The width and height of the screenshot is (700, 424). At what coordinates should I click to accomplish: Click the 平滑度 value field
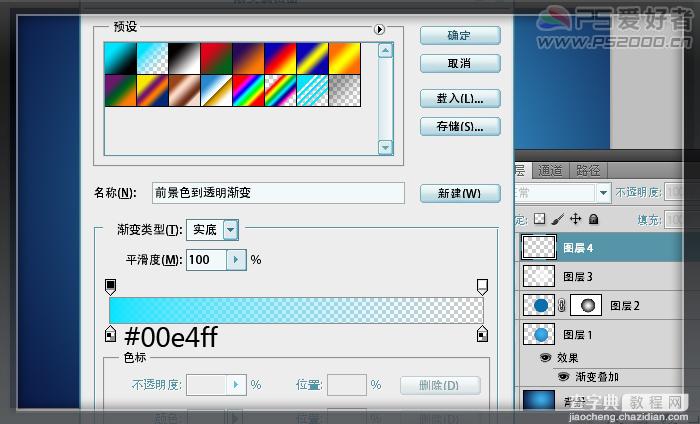pos(206,260)
